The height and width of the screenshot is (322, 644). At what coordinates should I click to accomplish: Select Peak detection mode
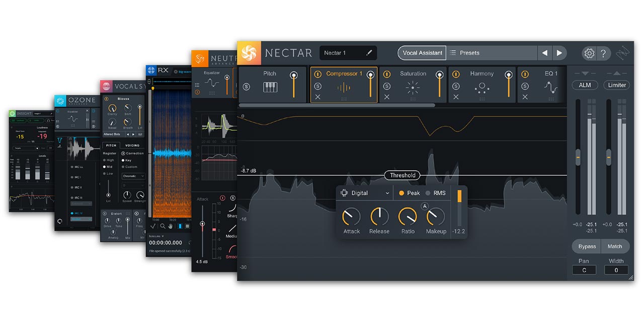(x=409, y=193)
